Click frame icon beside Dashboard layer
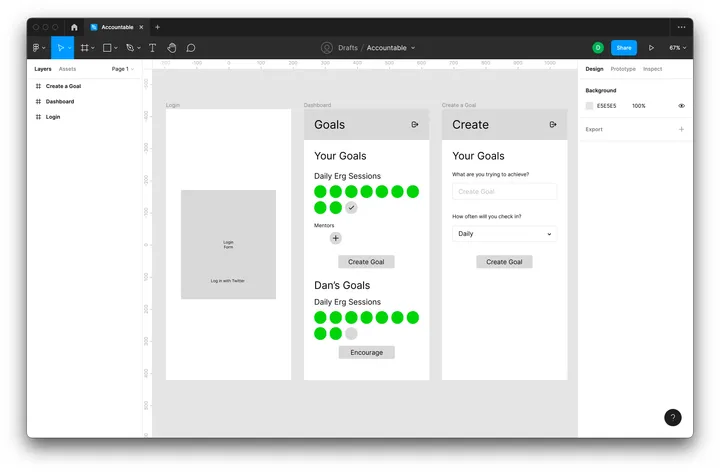 (x=38, y=101)
